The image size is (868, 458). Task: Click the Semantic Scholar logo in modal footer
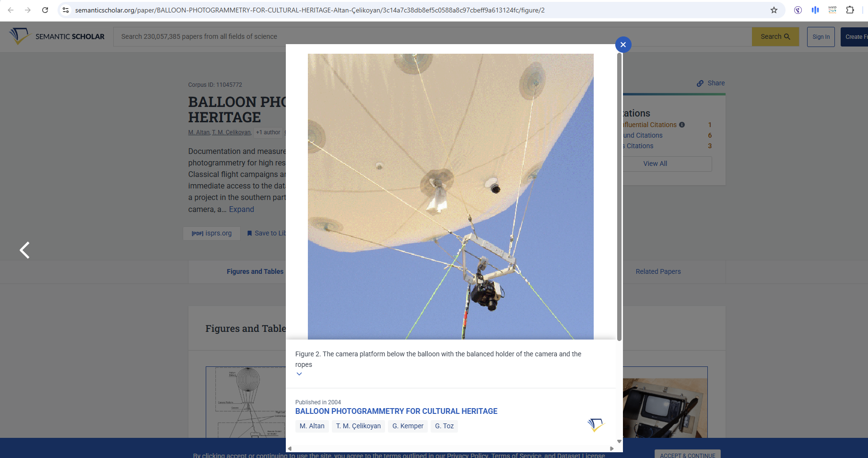596,425
